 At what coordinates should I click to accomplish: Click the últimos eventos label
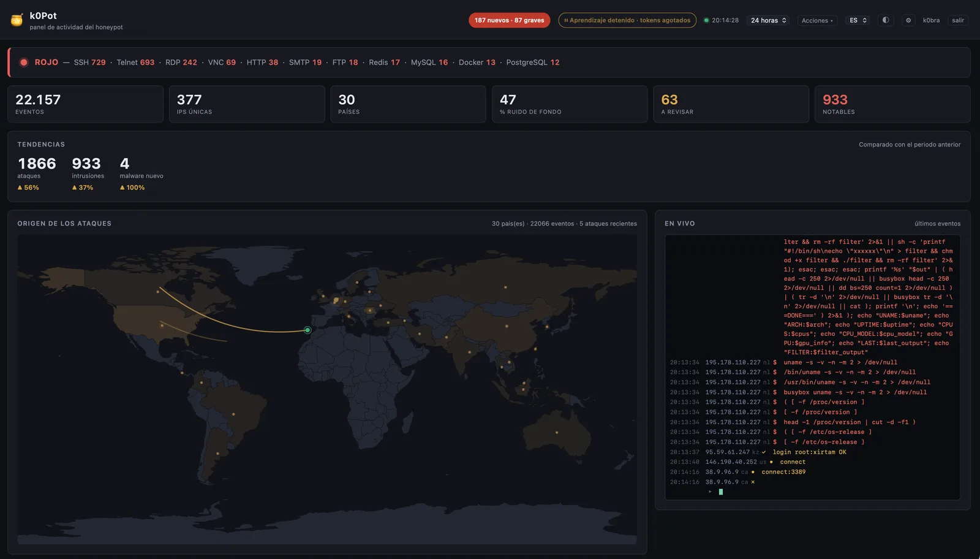(937, 224)
